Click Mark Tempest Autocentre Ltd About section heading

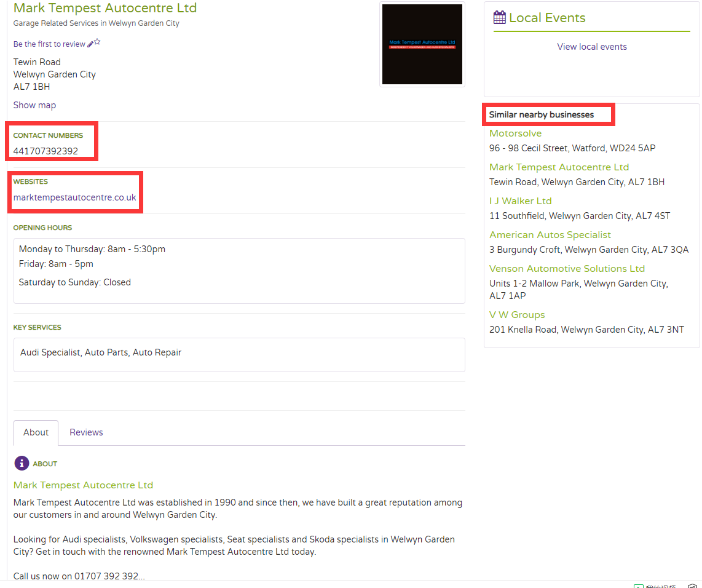coord(83,485)
